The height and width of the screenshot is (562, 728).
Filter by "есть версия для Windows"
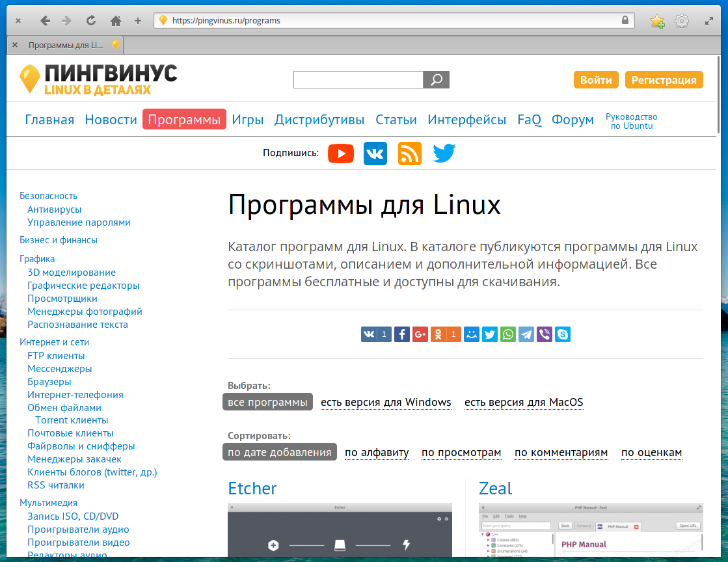pos(386,402)
